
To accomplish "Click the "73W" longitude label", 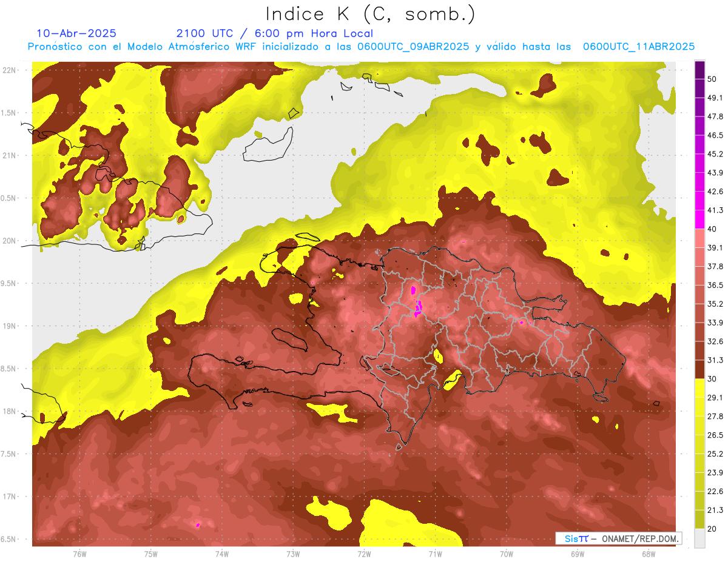I will point(293,554).
